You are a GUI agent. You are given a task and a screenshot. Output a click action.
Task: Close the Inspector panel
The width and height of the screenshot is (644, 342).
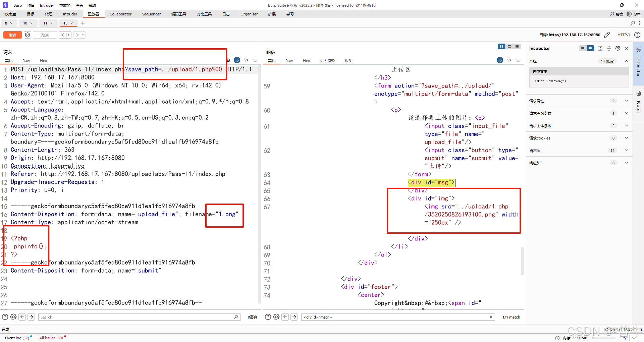coord(627,48)
